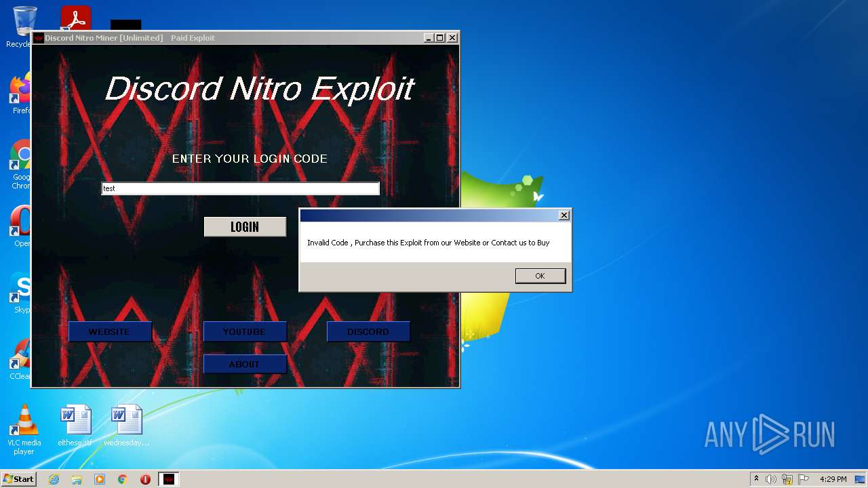Close the Discord Nitro Miner window
This screenshot has width=868, height=488.
[452, 38]
